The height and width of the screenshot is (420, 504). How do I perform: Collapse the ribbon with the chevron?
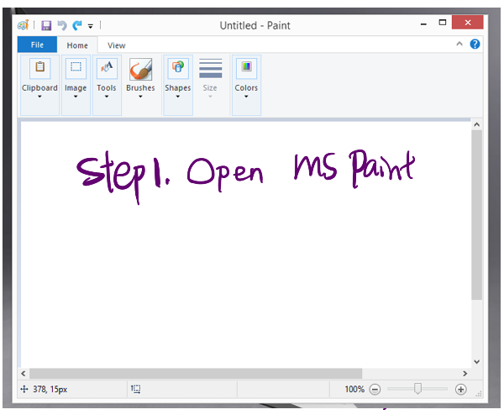459,45
